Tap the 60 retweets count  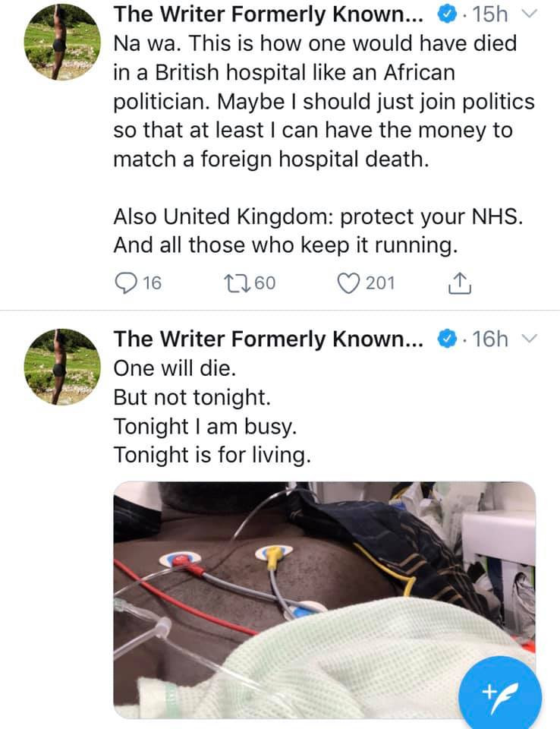(265, 283)
